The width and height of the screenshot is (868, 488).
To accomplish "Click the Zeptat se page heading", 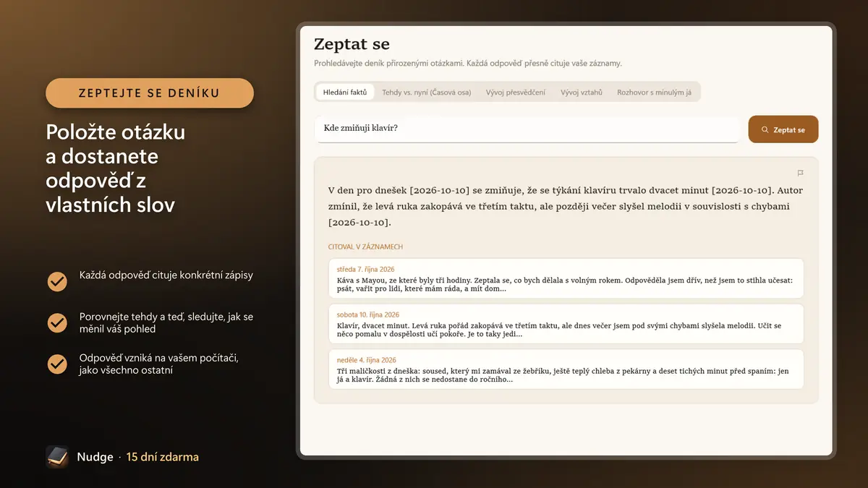I will coord(352,44).
